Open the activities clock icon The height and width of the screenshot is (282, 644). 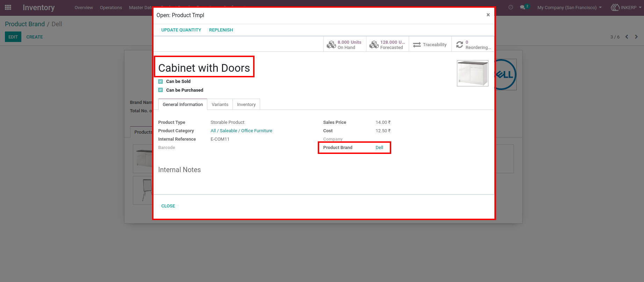pyautogui.click(x=511, y=7)
